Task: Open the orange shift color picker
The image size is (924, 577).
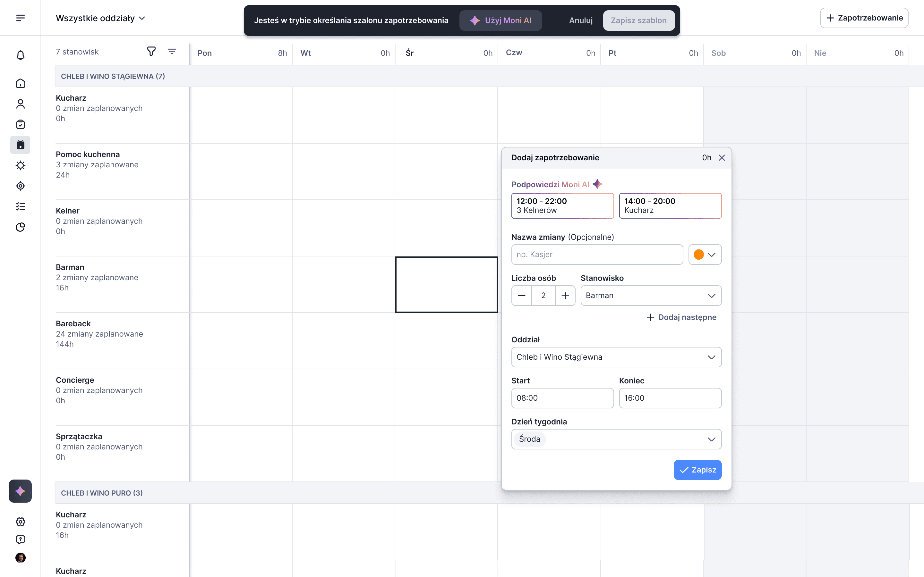Action: (705, 255)
